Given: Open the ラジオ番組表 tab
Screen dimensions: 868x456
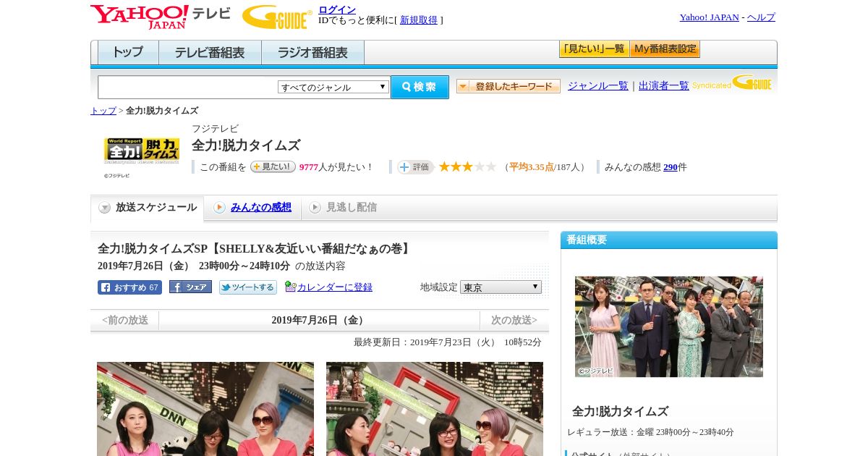Looking at the screenshot, I should (312, 53).
